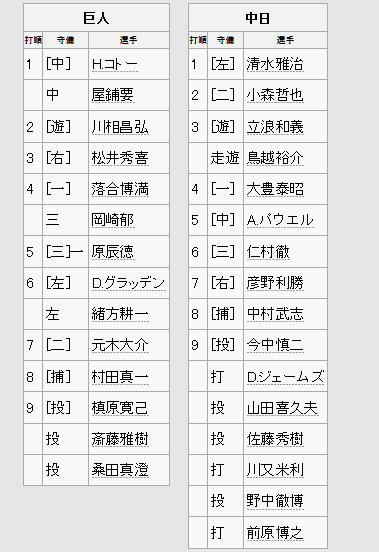Click the 岡崎郁 player link
The height and width of the screenshot is (552, 379).
[x=113, y=220]
